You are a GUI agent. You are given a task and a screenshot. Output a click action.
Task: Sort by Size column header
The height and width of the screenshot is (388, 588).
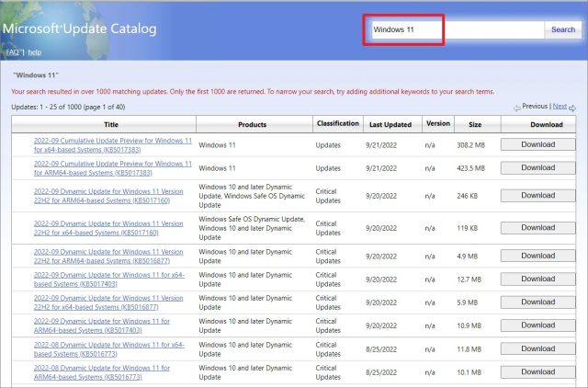pyautogui.click(x=475, y=124)
